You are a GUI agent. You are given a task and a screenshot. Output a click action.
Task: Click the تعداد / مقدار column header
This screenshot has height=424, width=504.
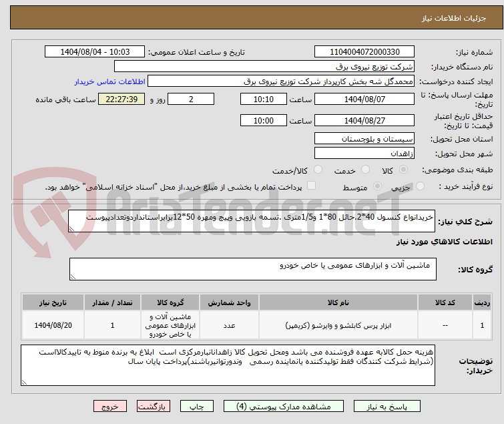(x=112, y=302)
